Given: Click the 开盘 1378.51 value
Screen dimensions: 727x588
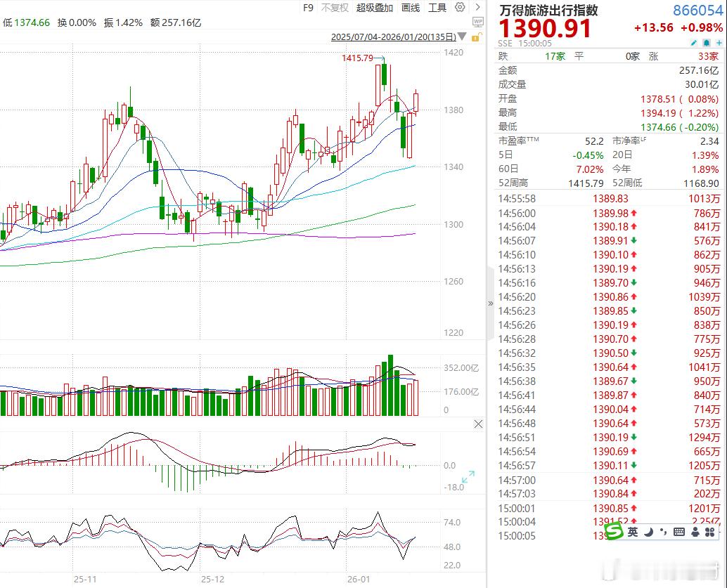Looking at the screenshot, I should [x=658, y=99].
